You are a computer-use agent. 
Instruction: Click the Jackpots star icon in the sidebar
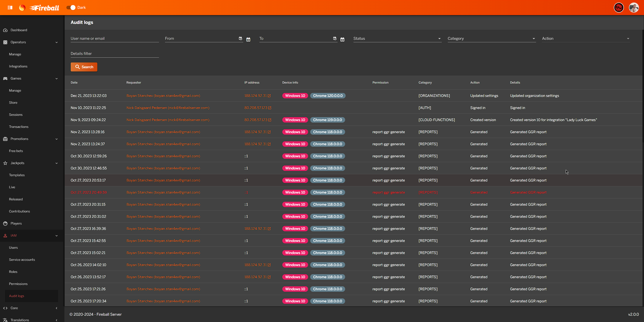coord(5,163)
